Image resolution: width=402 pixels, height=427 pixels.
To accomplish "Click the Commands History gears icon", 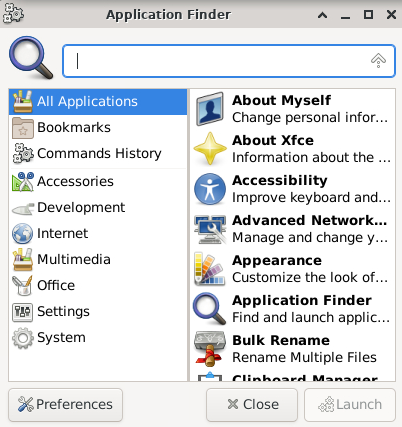I will (x=23, y=153).
